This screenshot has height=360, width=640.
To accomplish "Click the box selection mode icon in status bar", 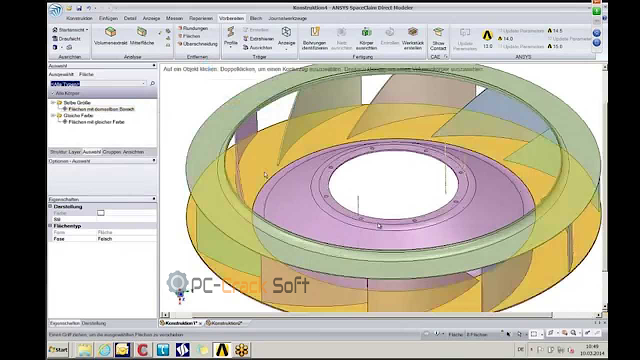I will pos(533,334).
